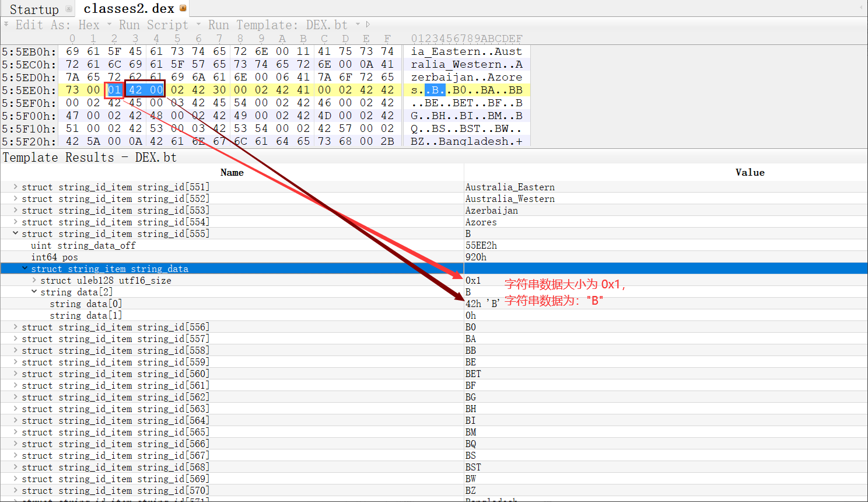Click the ASCII column ruler 0123456789ABCDEF
Viewport: 868px width, 502px height.
click(467, 39)
